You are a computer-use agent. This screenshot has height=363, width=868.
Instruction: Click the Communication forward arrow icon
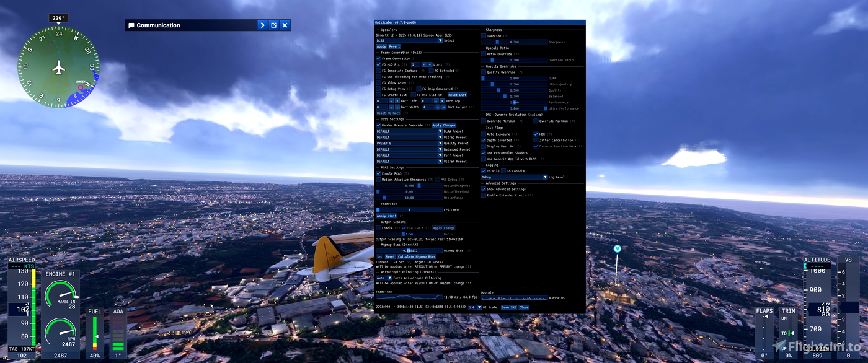262,25
